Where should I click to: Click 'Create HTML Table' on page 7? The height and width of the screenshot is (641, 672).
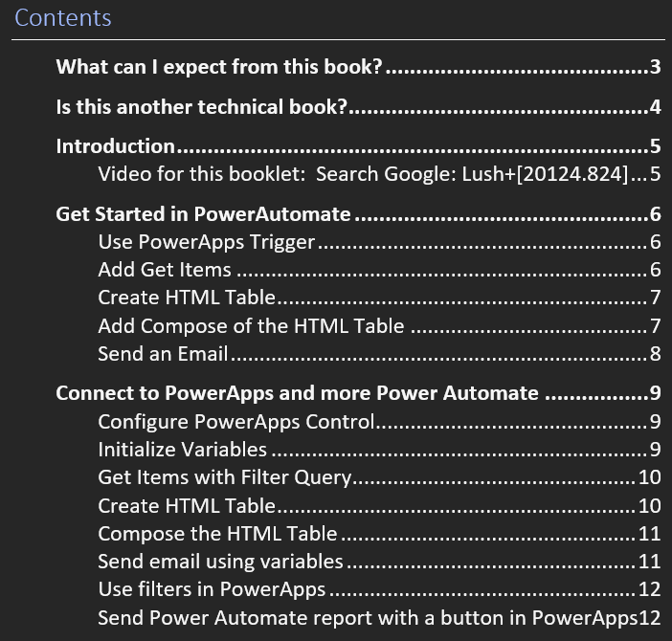(x=187, y=298)
